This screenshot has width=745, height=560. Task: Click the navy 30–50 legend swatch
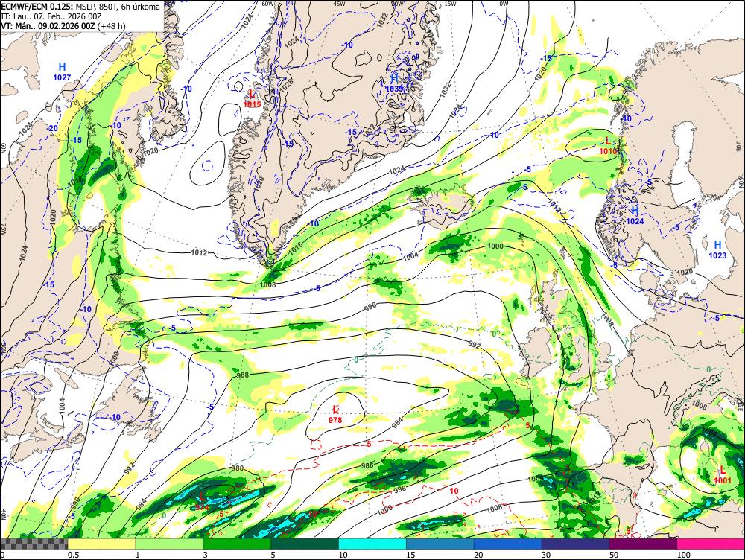point(575,544)
